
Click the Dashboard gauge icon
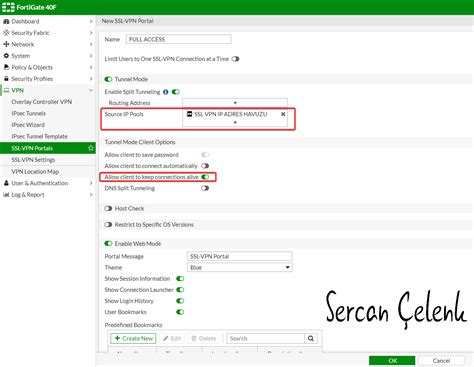(6, 21)
